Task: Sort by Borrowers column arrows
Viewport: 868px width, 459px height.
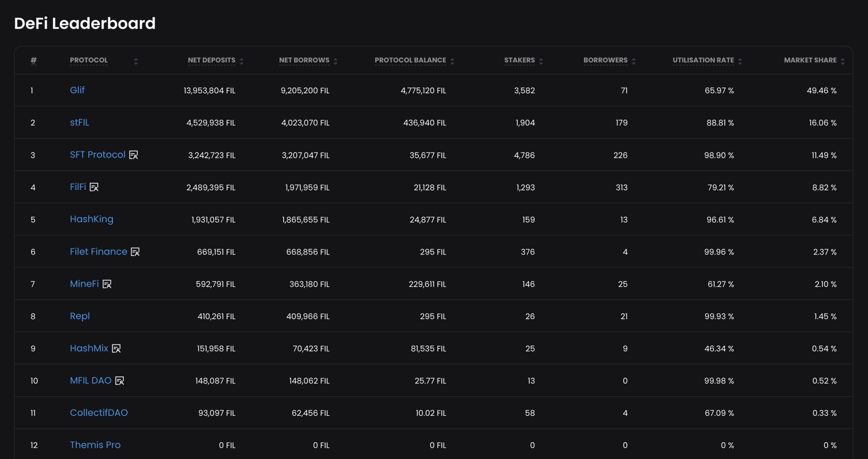Action: tap(634, 61)
